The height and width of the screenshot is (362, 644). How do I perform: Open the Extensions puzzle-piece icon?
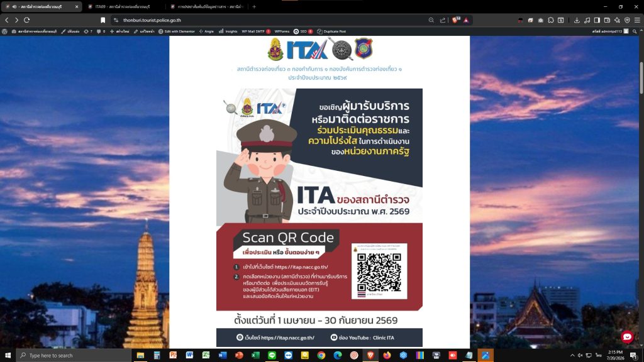551,20
